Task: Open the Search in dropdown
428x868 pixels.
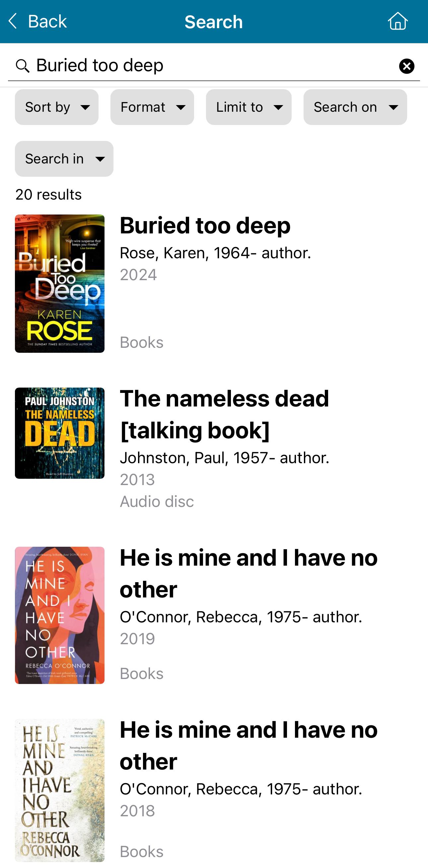Action: (x=64, y=159)
